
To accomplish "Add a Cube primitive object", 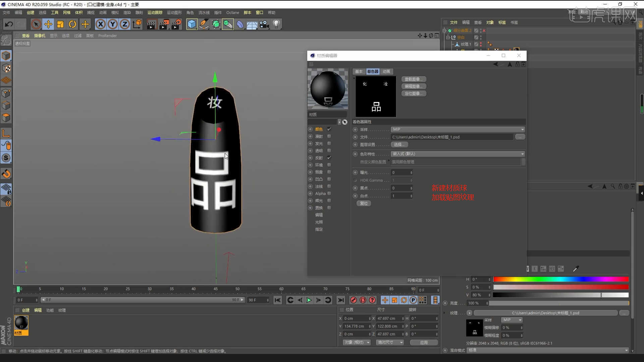I will click(x=192, y=24).
